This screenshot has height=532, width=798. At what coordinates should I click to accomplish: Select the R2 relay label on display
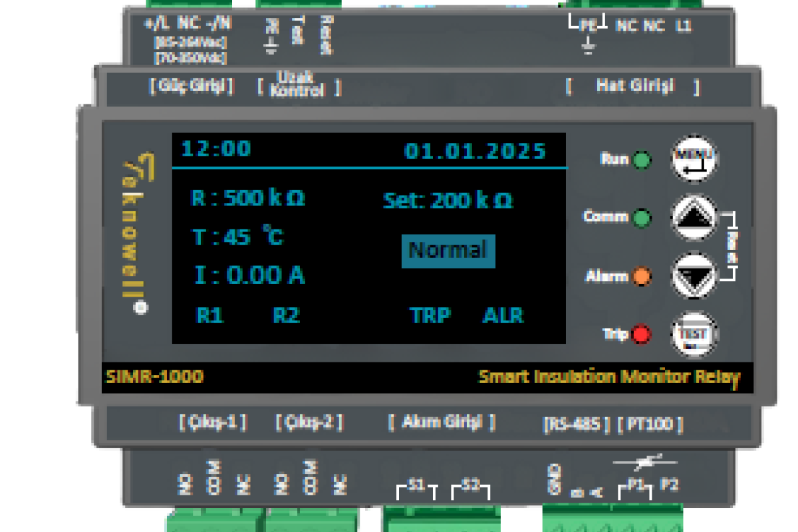(287, 315)
